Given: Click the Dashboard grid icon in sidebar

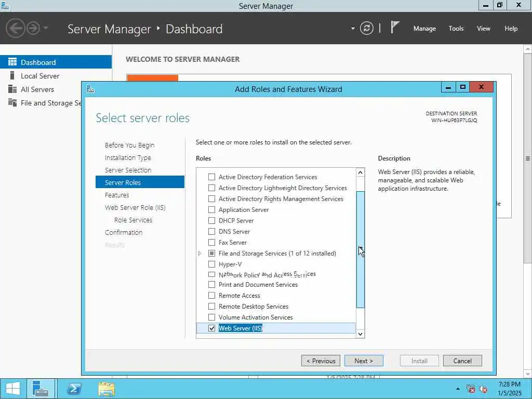Looking at the screenshot, I should point(12,62).
